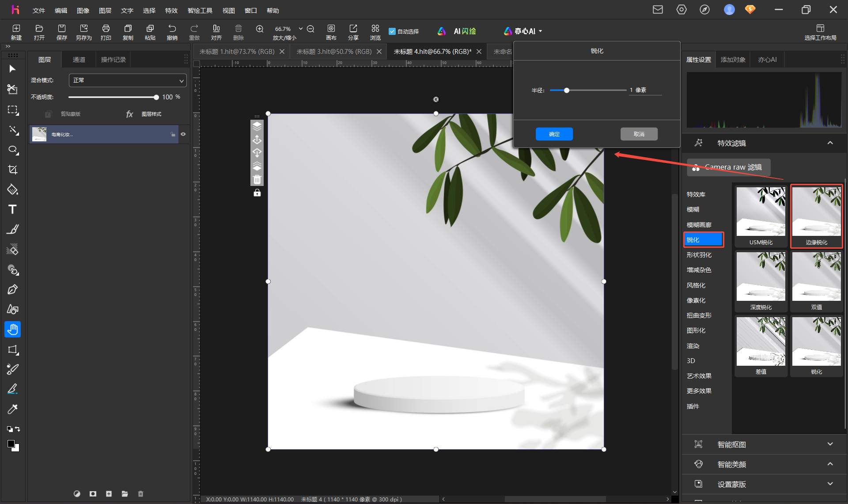This screenshot has width=848, height=504.
Task: Select the hand pan tool
Action: click(x=12, y=330)
